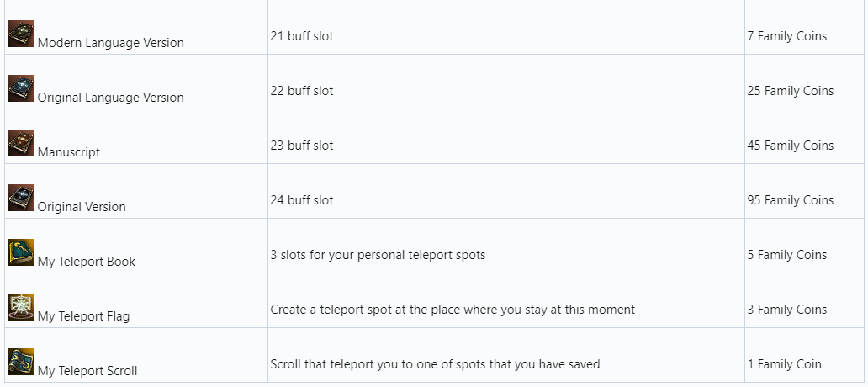Click the Manuscript book icon
Screen dimensions: 868x387
coord(21,143)
